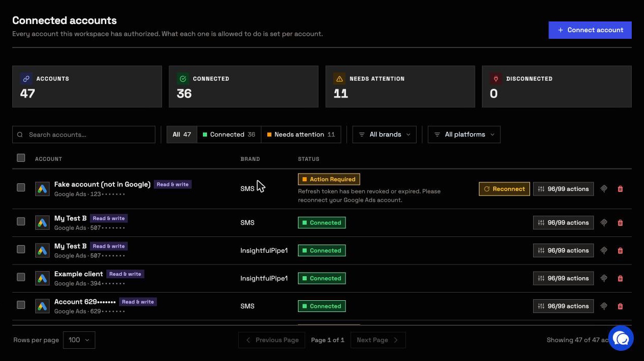This screenshot has height=361, width=644.
Task: Click Read & write badge on Fake account
Action: [x=173, y=184]
